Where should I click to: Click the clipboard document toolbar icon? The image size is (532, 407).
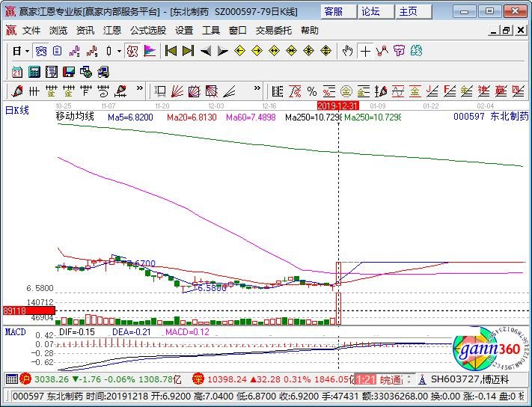coord(58,51)
